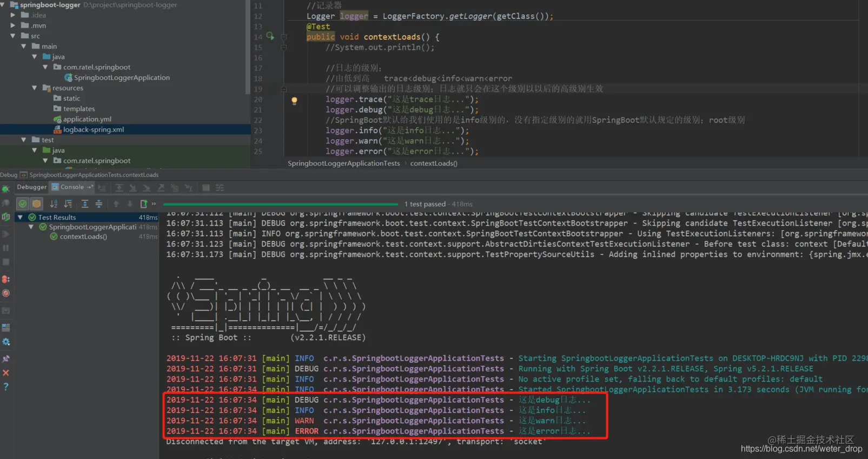Image resolution: width=868 pixels, height=459 pixels.
Task: Close debug tab red X icon
Action: (x=6, y=373)
